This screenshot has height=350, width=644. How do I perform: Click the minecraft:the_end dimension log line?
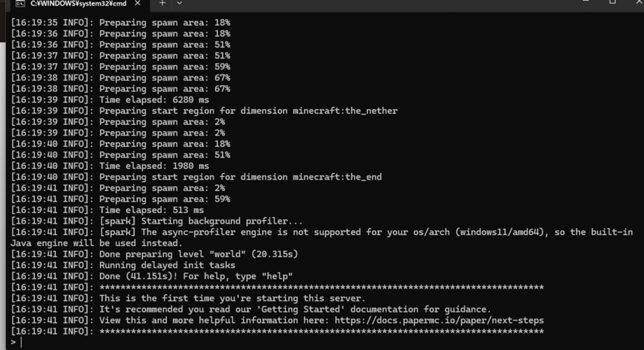pos(196,177)
